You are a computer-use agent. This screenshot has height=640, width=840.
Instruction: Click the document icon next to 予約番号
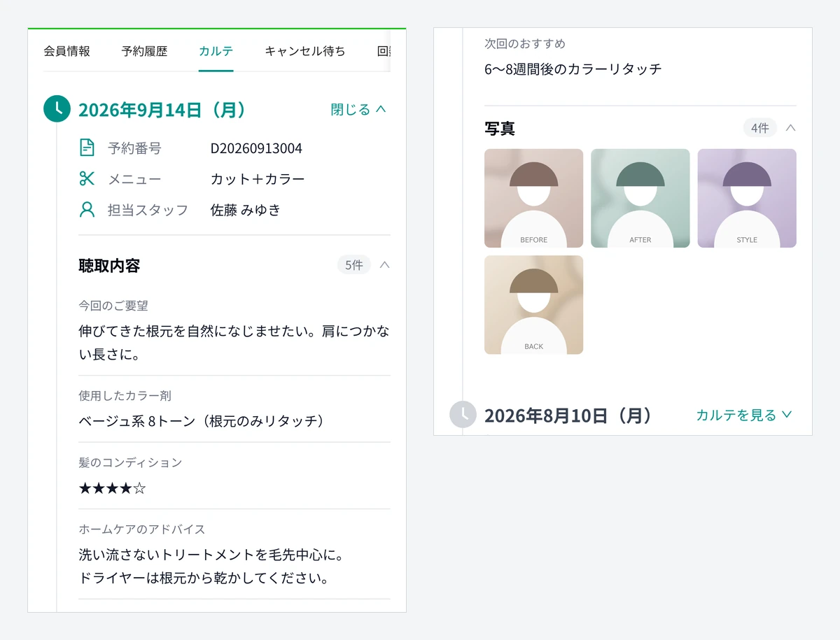click(87, 148)
